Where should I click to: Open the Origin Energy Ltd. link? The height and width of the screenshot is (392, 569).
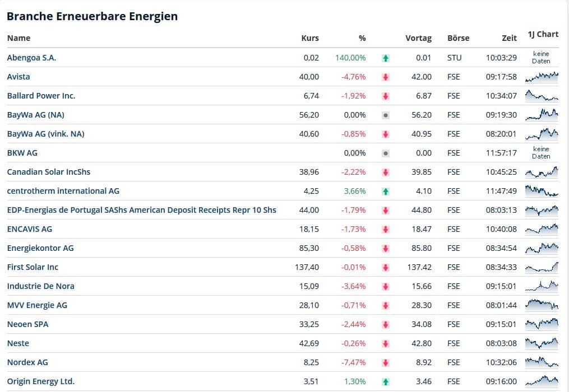tap(40, 381)
